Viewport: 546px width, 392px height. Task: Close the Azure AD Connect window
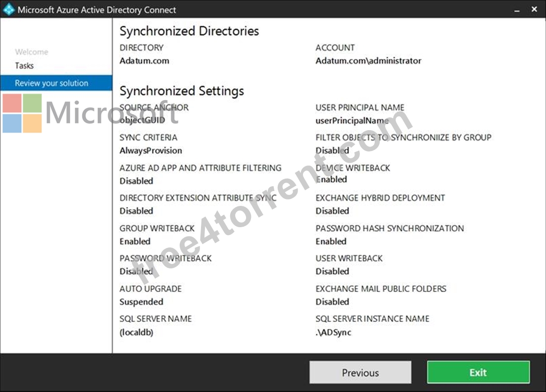point(534,9)
